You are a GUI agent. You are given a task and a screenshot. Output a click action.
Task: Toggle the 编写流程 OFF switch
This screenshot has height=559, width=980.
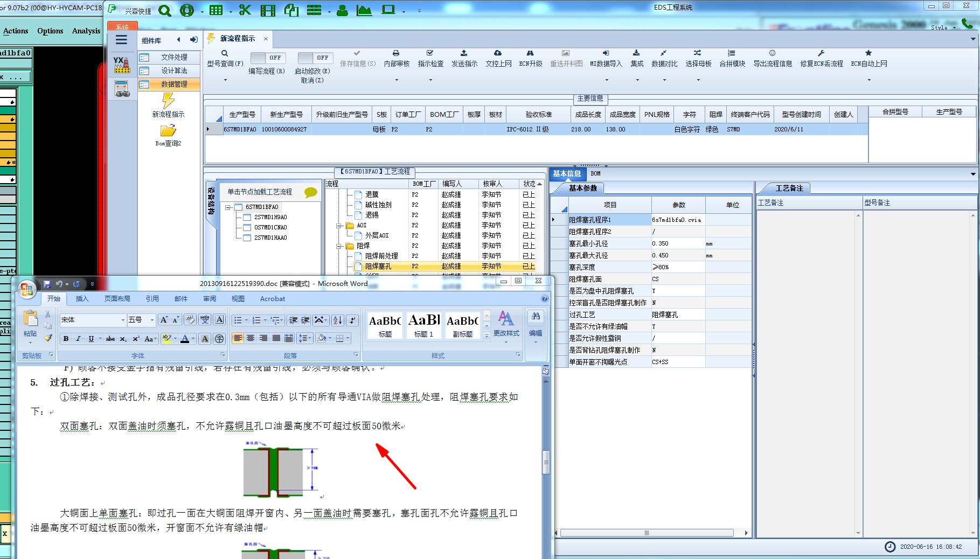click(x=267, y=58)
